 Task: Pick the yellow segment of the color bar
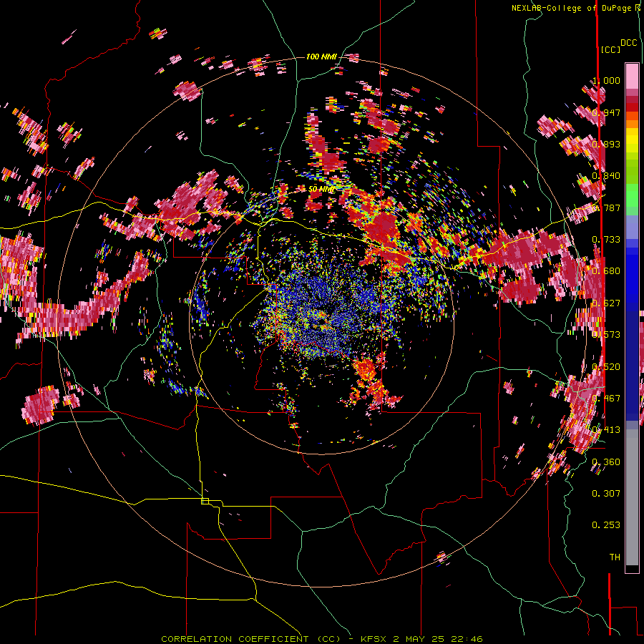(632, 141)
